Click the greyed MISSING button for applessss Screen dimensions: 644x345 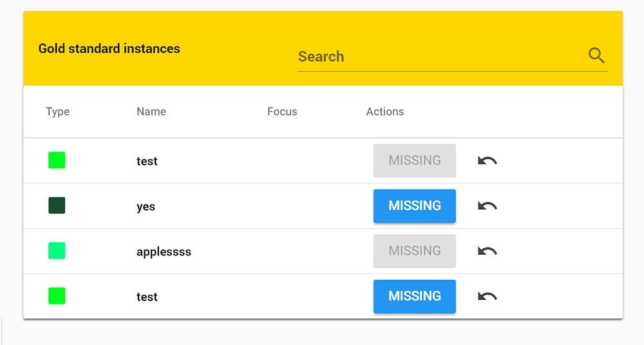tap(415, 251)
